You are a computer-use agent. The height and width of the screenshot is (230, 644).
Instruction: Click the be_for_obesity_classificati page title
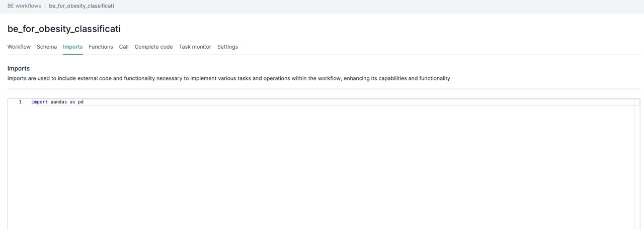point(64,29)
